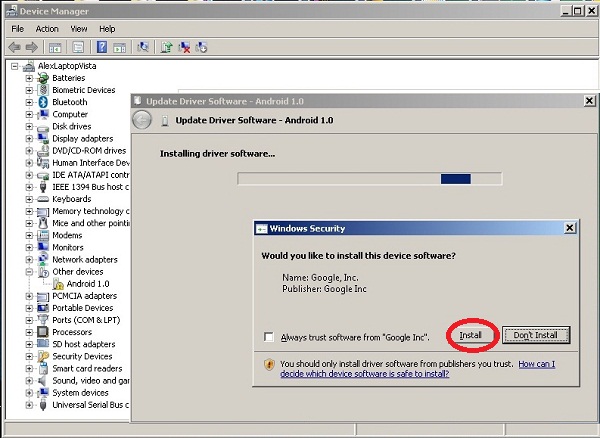Click the AlexLaptopVista computer icon

pyautogui.click(x=29, y=66)
